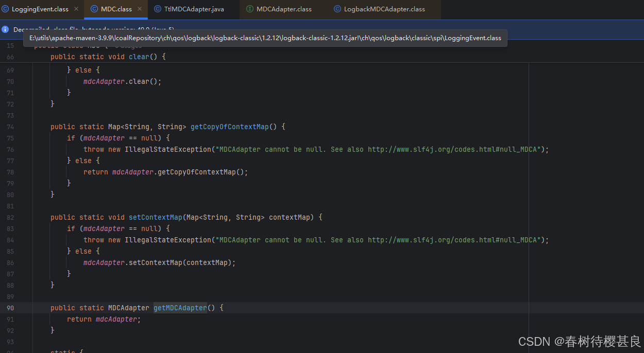
Task: Click the LoggingEvent.class jar path tooltip
Action: [265, 38]
